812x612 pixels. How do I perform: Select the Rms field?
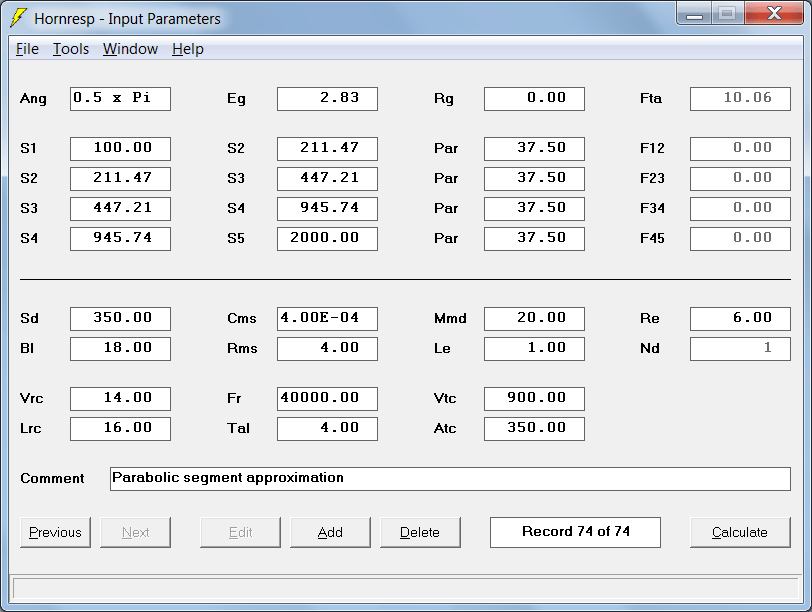click(x=327, y=349)
